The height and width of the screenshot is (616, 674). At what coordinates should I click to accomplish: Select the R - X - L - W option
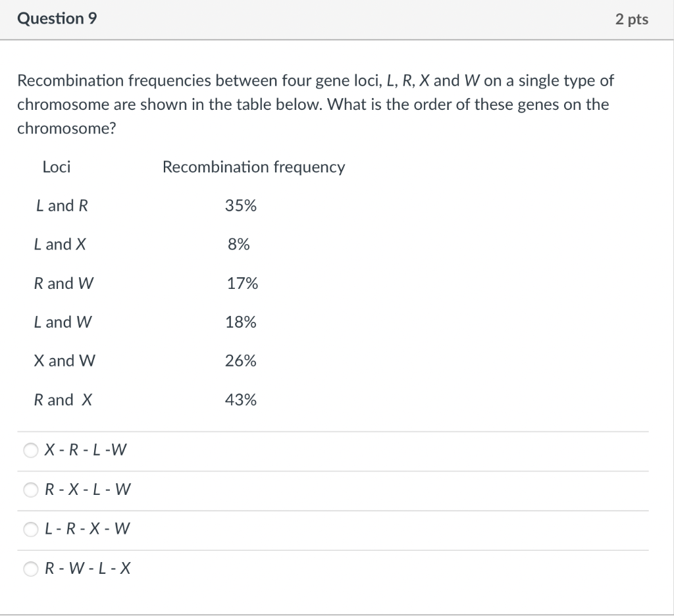pyautogui.click(x=30, y=490)
